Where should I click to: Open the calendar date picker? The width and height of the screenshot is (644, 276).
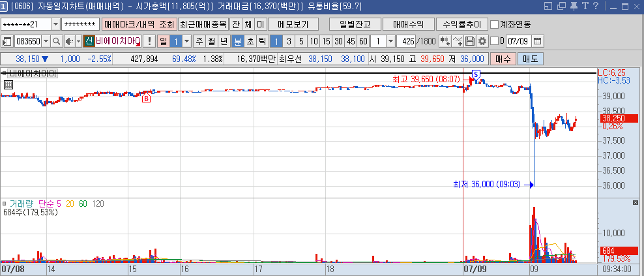(x=537, y=41)
